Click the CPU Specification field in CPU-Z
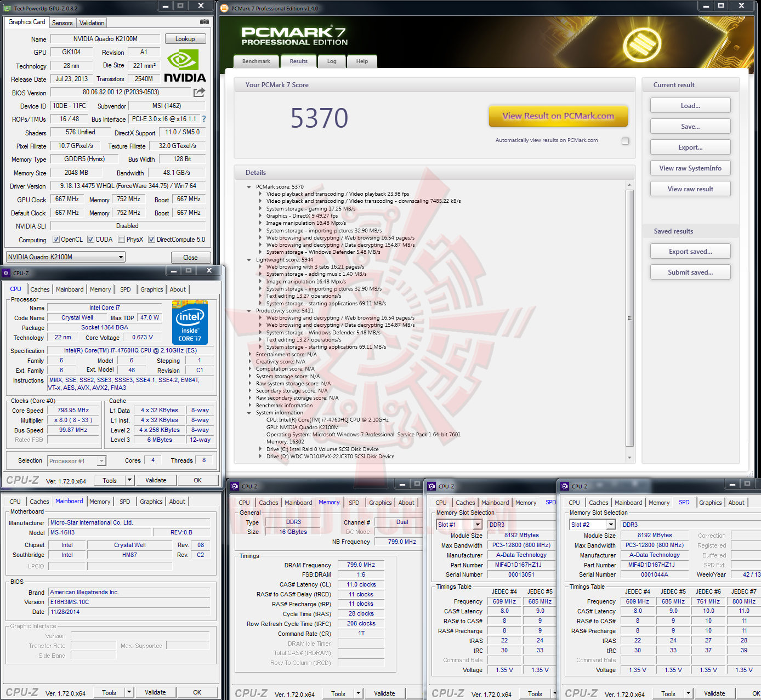Screen dimensions: 761x700 tap(130, 350)
